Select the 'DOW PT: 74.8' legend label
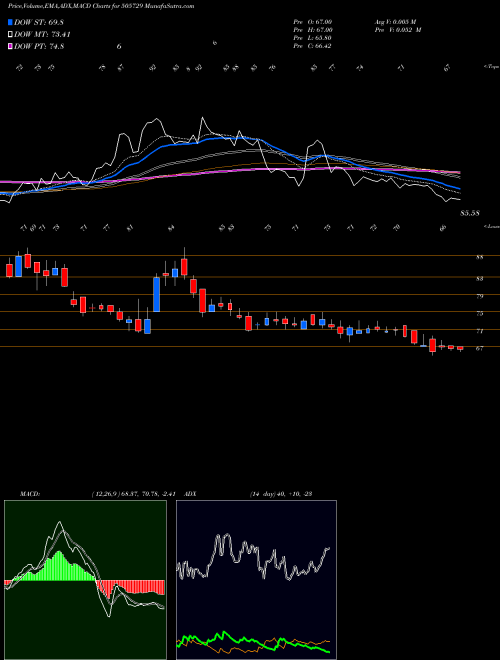This screenshot has height=660, width=500. (39, 46)
